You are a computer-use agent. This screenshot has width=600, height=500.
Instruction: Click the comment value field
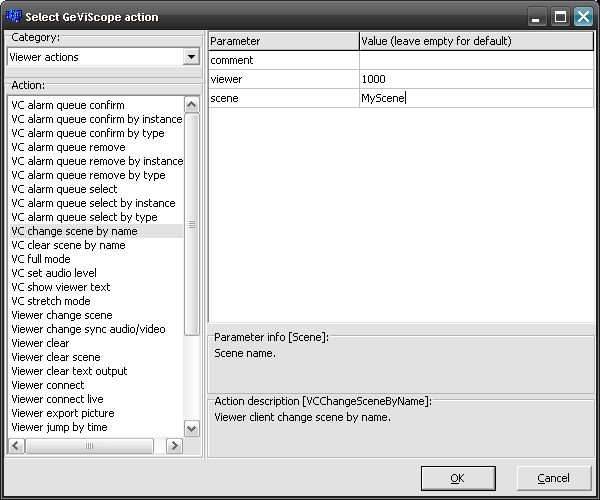[476, 60]
